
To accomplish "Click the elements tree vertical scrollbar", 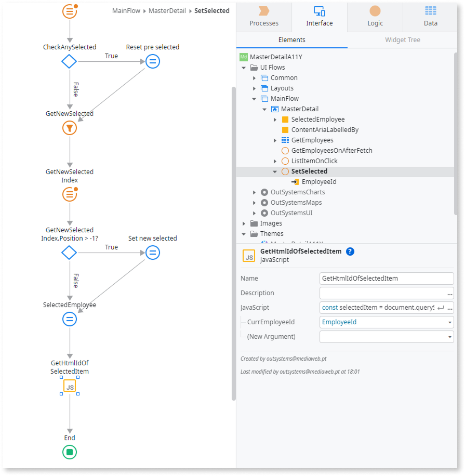I will tap(455, 134).
